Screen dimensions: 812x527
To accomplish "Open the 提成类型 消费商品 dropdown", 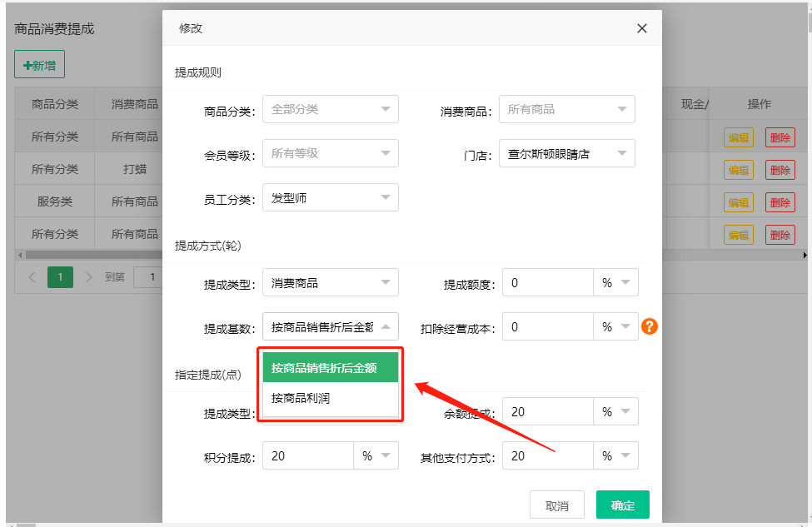I will [330, 283].
